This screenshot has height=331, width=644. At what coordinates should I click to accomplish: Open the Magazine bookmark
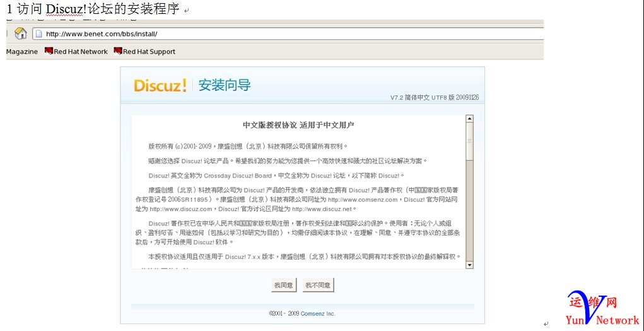coord(22,51)
